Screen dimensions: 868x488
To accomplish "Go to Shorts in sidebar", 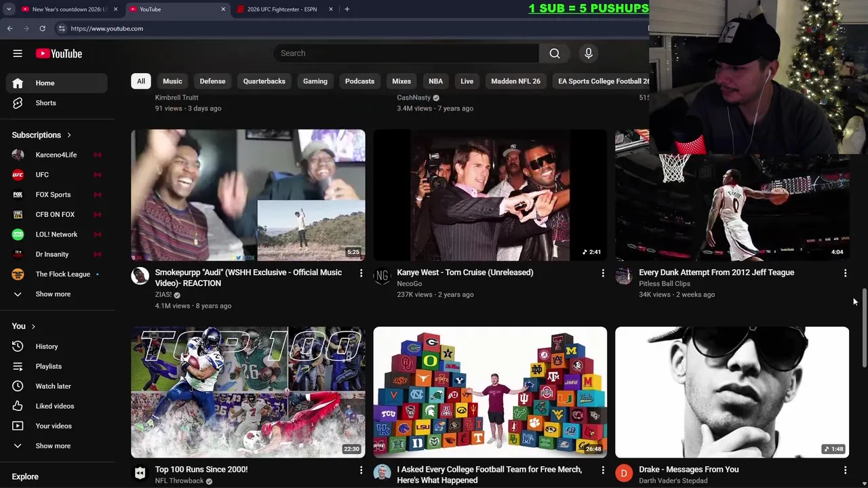I will click(57, 103).
